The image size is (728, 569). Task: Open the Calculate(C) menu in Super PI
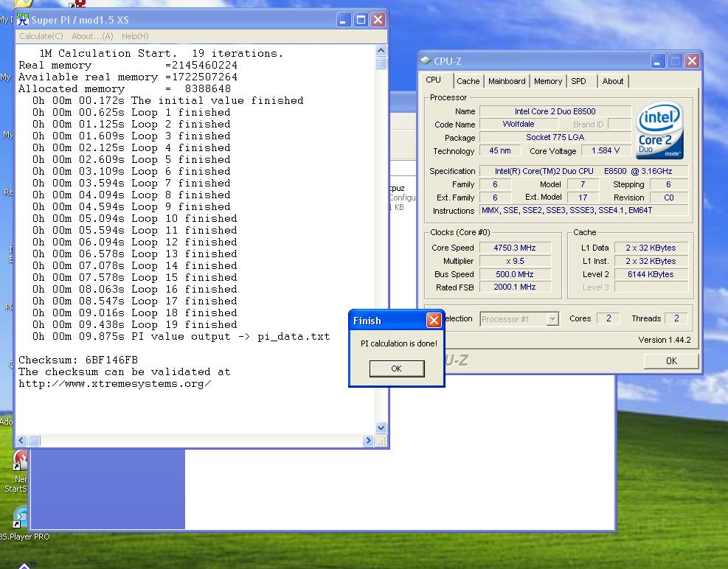[41, 36]
